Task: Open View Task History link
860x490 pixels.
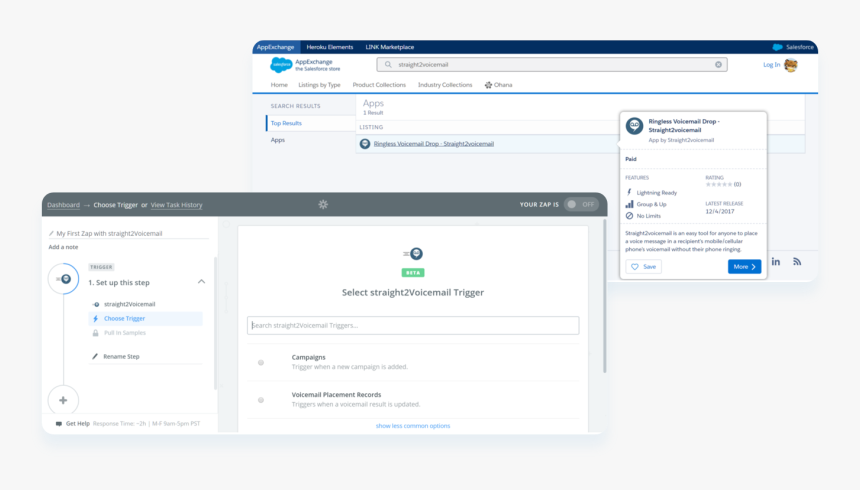Action: pyautogui.click(x=177, y=205)
